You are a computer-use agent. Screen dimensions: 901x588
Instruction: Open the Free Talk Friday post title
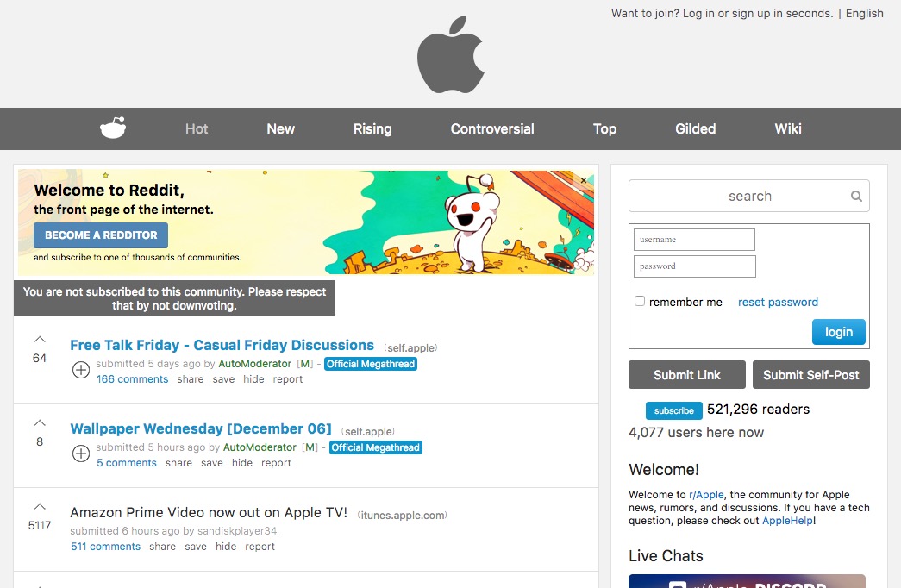coord(222,345)
